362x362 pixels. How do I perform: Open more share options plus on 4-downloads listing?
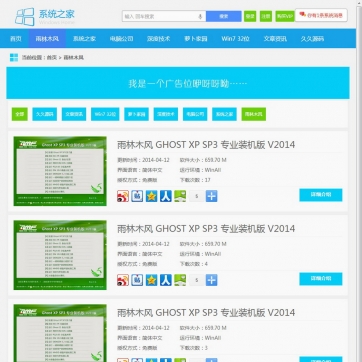pyautogui.click(x=211, y=280)
